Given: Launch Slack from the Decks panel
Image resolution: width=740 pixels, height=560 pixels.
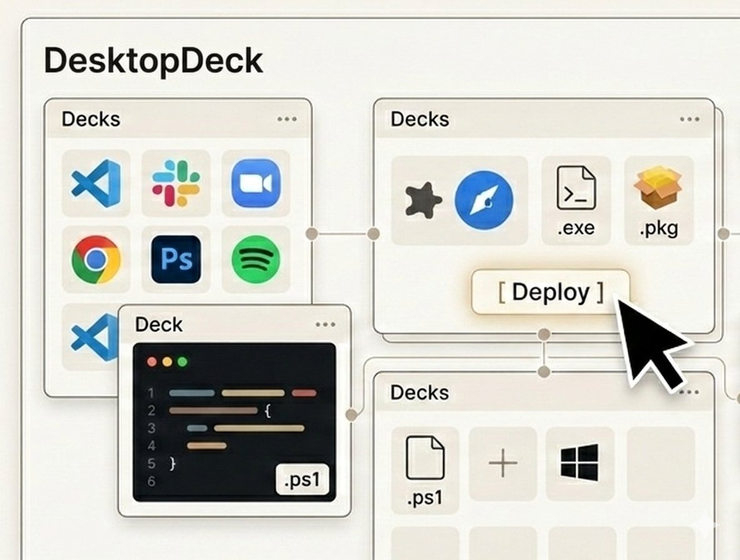Looking at the screenshot, I should 176,183.
